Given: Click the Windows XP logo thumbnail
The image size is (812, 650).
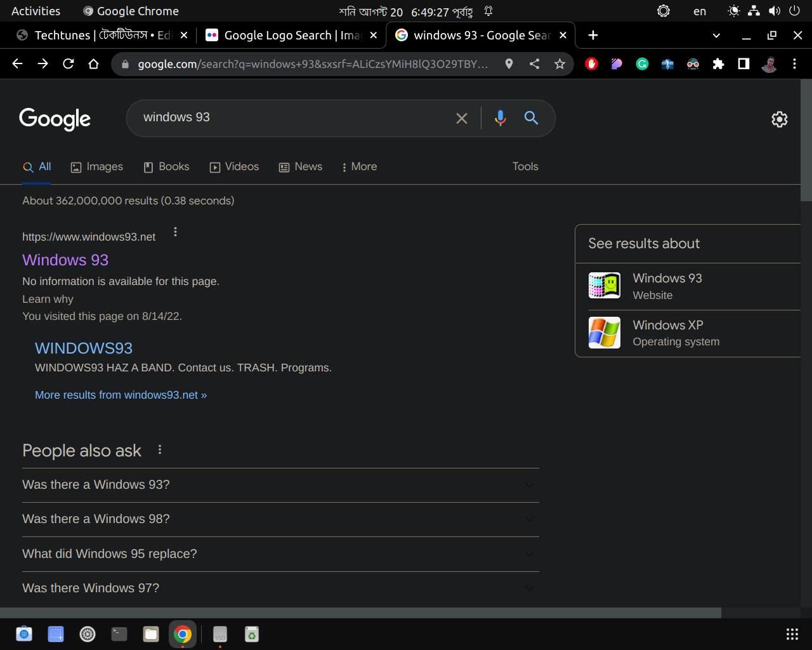Looking at the screenshot, I should coord(605,333).
